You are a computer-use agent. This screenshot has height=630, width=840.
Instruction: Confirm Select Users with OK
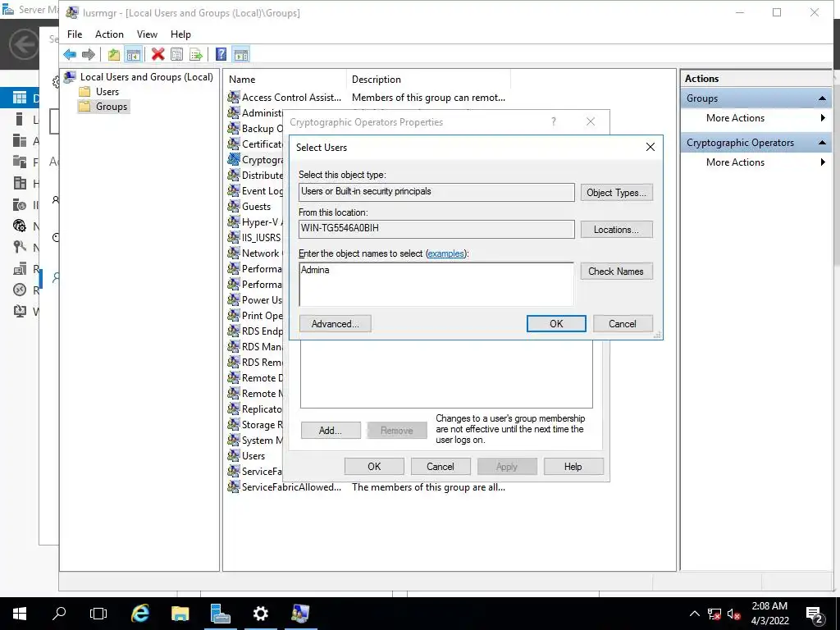[x=556, y=323]
